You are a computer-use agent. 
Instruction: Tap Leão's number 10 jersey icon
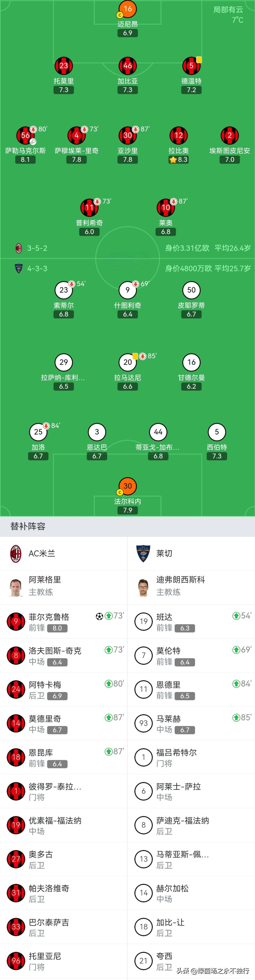tap(165, 207)
